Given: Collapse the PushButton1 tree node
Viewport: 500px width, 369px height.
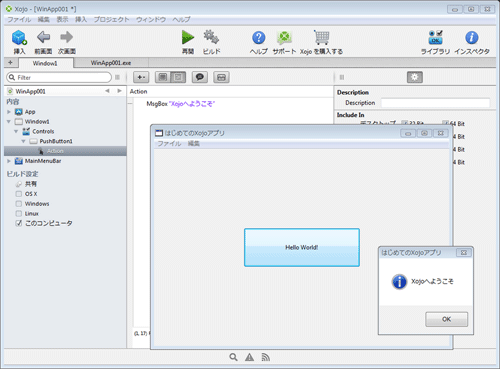Looking at the screenshot, I should coord(23,141).
